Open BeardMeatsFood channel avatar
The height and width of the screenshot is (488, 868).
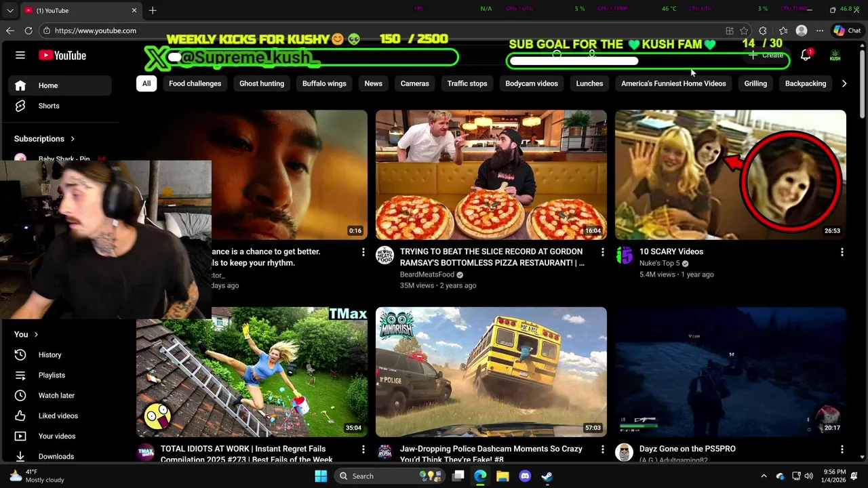384,256
